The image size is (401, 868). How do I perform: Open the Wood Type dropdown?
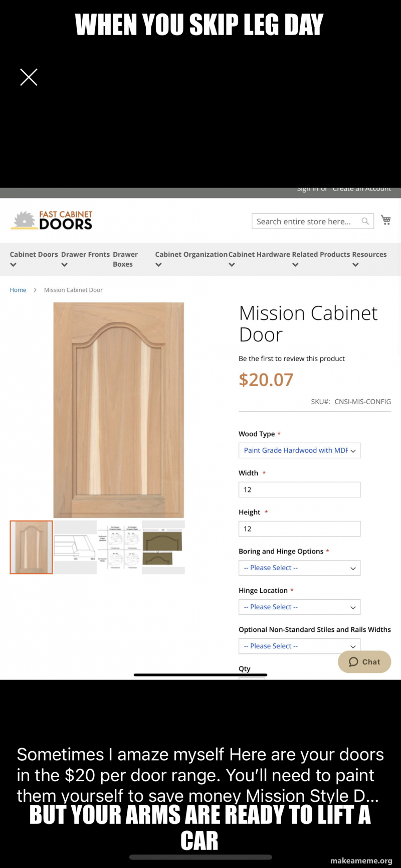tap(299, 450)
